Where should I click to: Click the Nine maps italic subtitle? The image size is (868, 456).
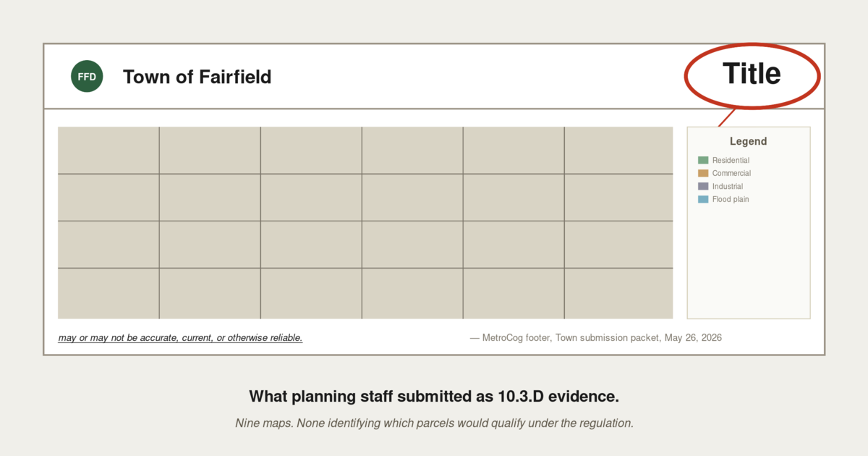tap(434, 423)
